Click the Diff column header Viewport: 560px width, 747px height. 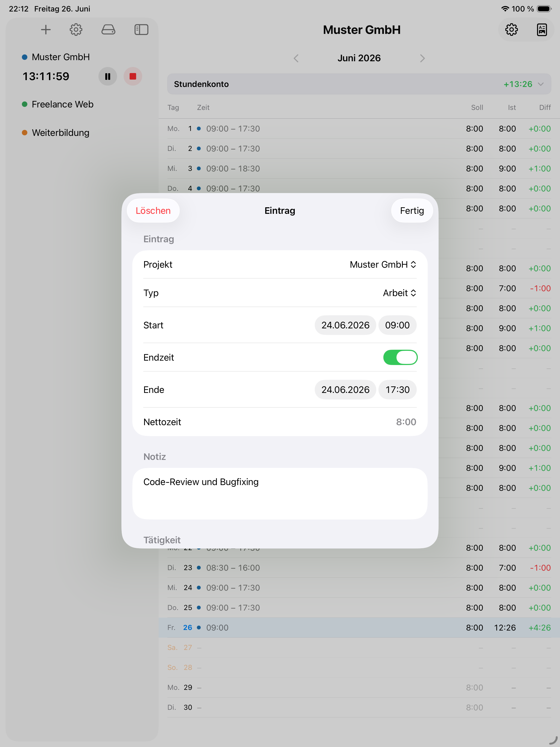click(x=545, y=107)
